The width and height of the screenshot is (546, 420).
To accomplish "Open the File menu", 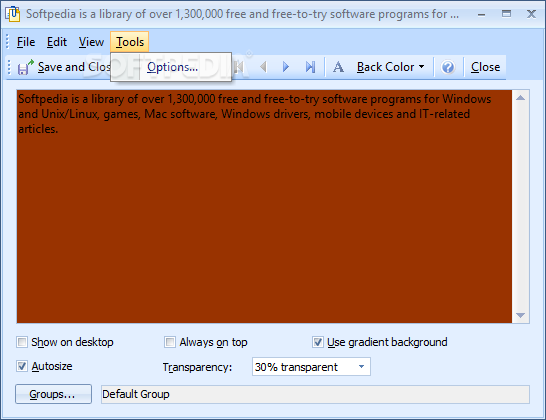I will click(26, 42).
